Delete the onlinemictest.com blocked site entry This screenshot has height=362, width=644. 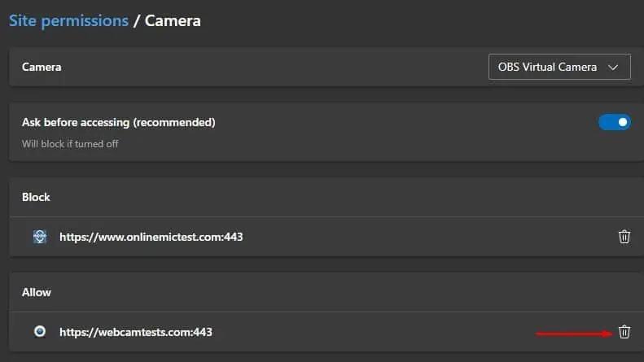(x=624, y=237)
